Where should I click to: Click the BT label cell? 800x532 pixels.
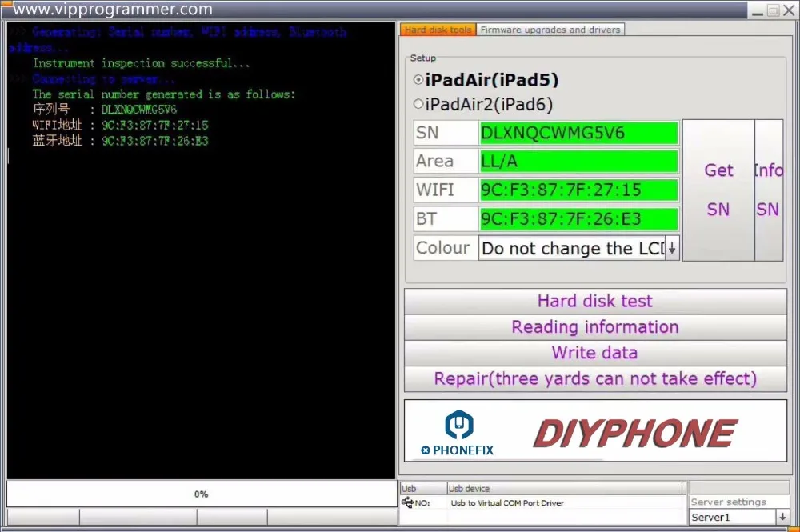point(446,219)
